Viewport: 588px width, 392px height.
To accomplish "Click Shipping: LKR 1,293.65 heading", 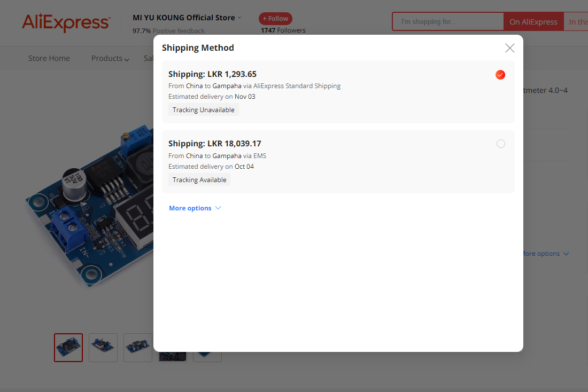I will [x=212, y=74].
